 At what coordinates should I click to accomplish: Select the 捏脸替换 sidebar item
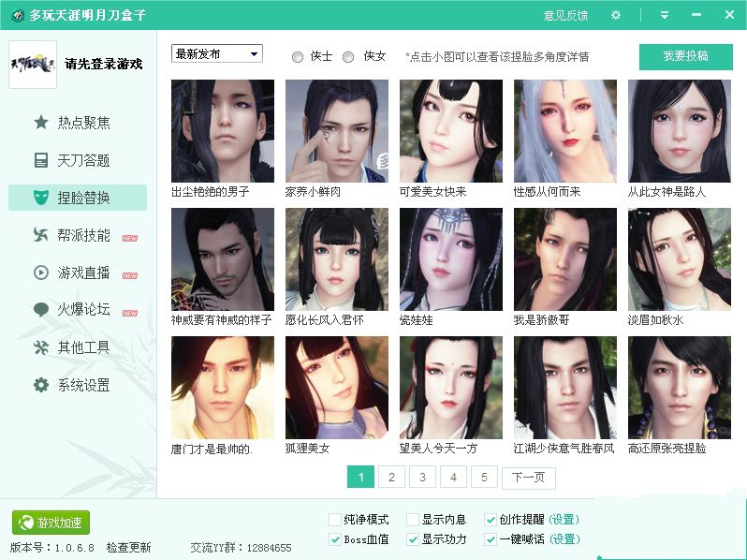click(x=78, y=198)
